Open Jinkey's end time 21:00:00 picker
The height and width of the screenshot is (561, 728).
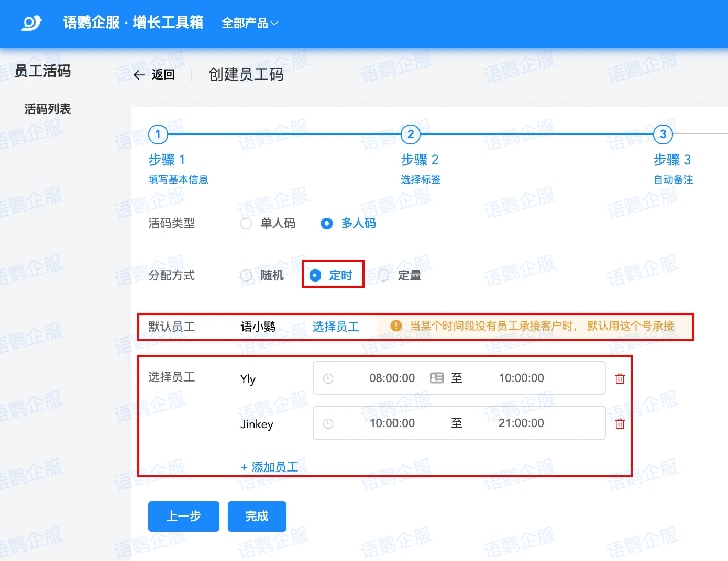[521, 423]
